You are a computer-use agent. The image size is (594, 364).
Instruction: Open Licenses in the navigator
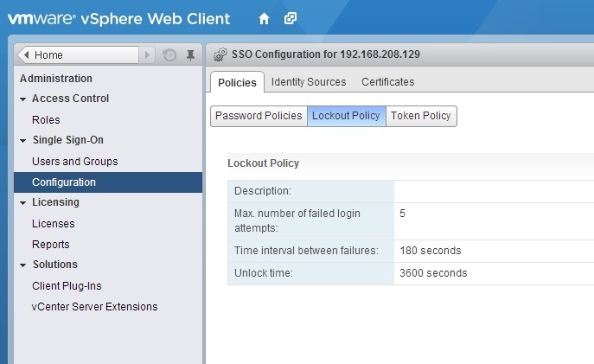tap(53, 223)
